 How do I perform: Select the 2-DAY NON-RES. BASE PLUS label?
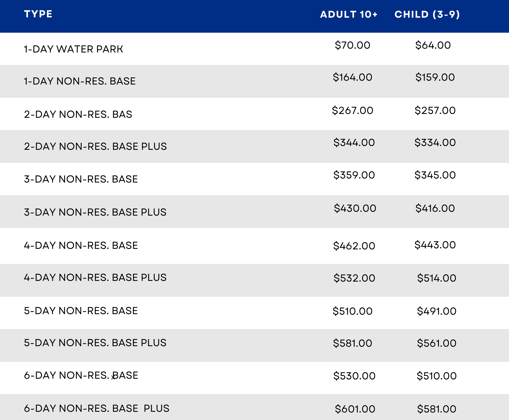click(x=96, y=146)
